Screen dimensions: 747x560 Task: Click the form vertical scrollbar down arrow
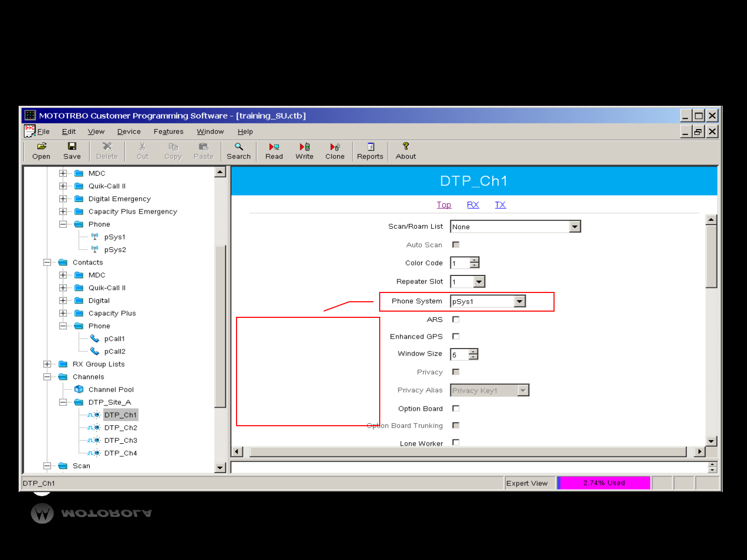pyautogui.click(x=711, y=441)
